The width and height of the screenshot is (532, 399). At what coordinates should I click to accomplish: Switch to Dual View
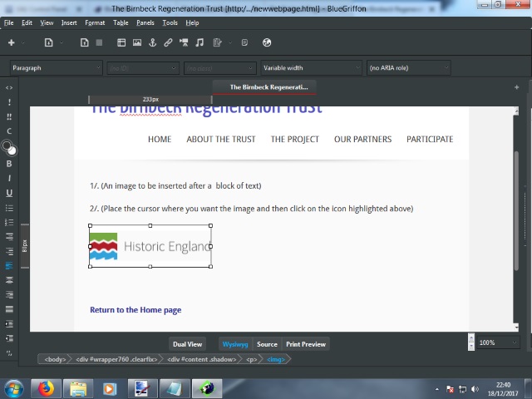pos(187,344)
